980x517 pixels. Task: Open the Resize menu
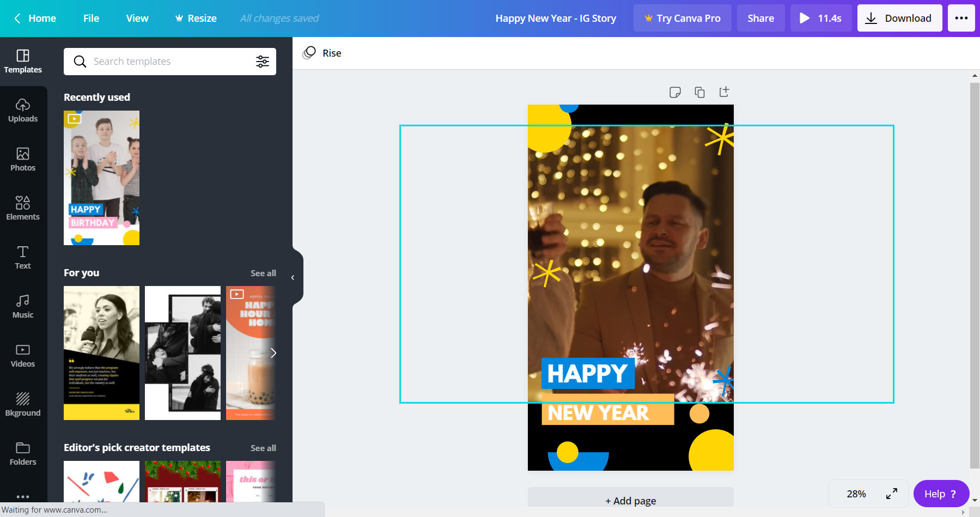pyautogui.click(x=196, y=18)
